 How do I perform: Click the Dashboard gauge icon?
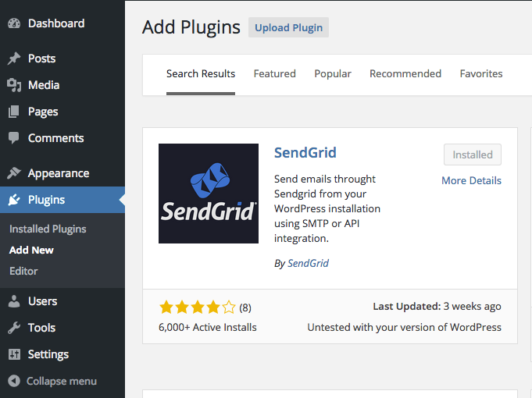pyautogui.click(x=14, y=23)
